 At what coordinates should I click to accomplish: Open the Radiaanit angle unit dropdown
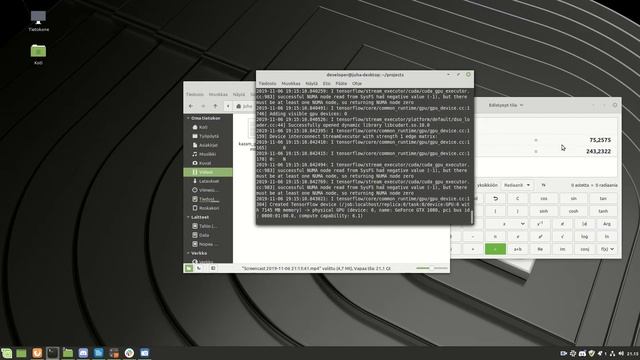[517, 185]
